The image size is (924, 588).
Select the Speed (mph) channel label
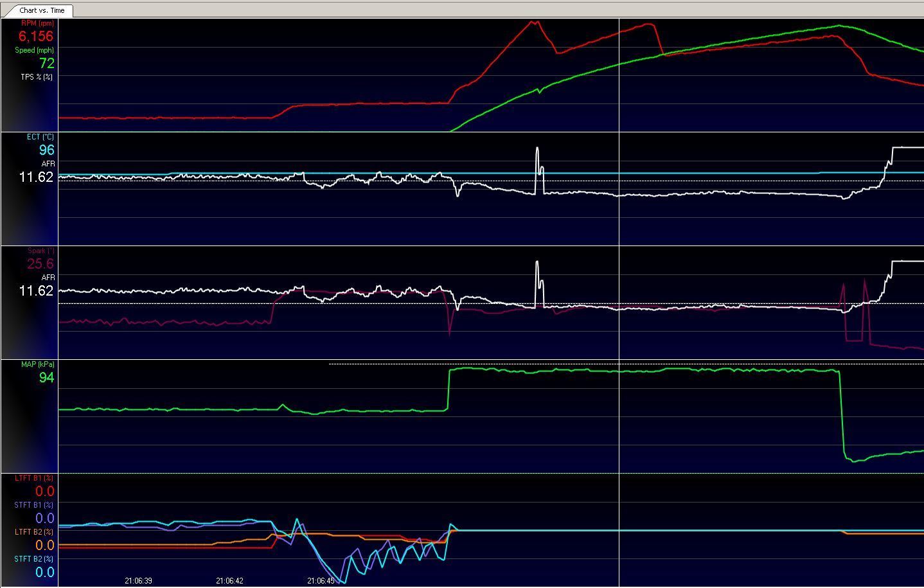(x=35, y=50)
